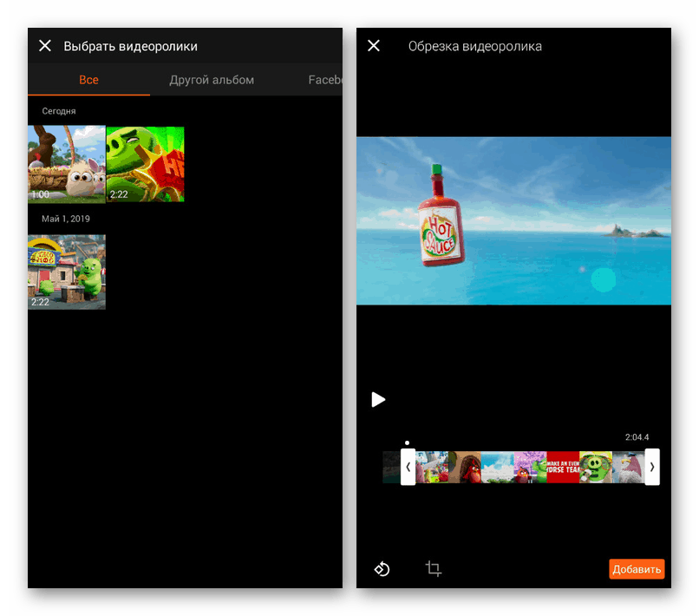
Task: Select the 2:22 green pig video from today
Action: point(146,164)
